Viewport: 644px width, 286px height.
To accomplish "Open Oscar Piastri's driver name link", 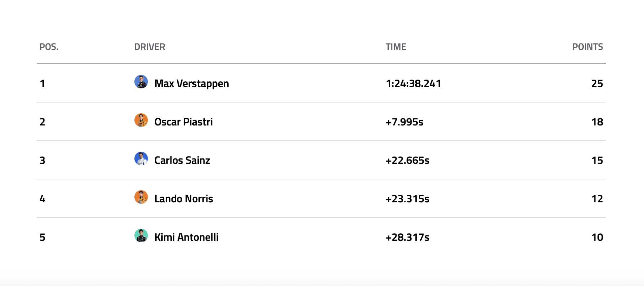I will (184, 122).
